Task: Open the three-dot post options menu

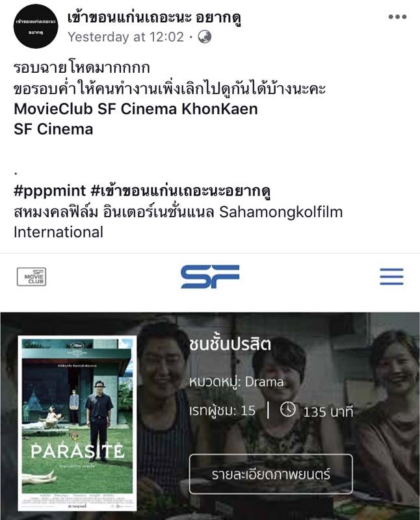Action: pos(397,17)
